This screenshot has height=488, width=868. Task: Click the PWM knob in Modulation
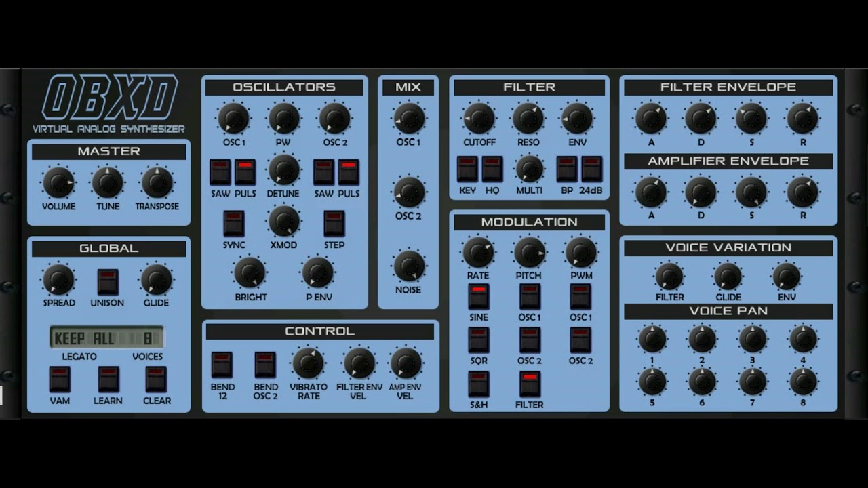[x=581, y=252]
